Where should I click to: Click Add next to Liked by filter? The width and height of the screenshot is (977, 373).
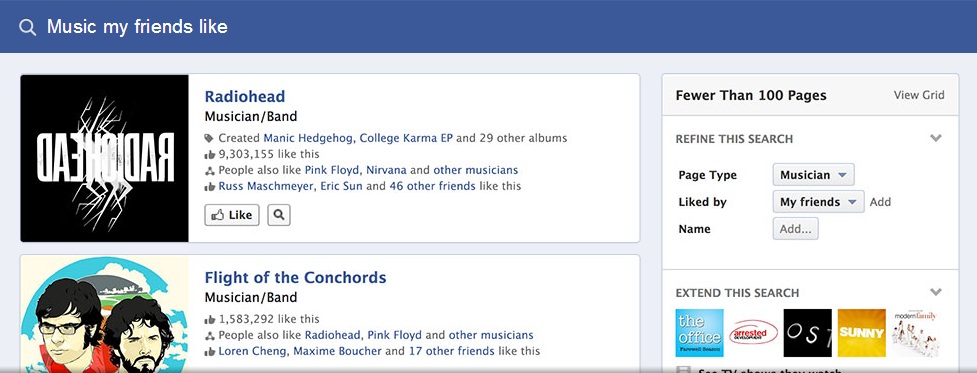tap(880, 202)
